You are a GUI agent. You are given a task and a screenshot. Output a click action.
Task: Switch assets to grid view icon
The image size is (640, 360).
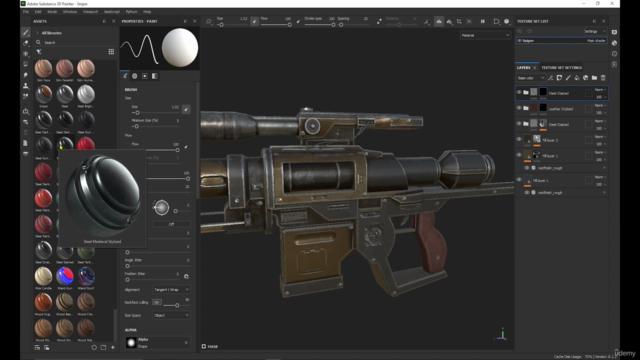pyautogui.click(x=111, y=52)
